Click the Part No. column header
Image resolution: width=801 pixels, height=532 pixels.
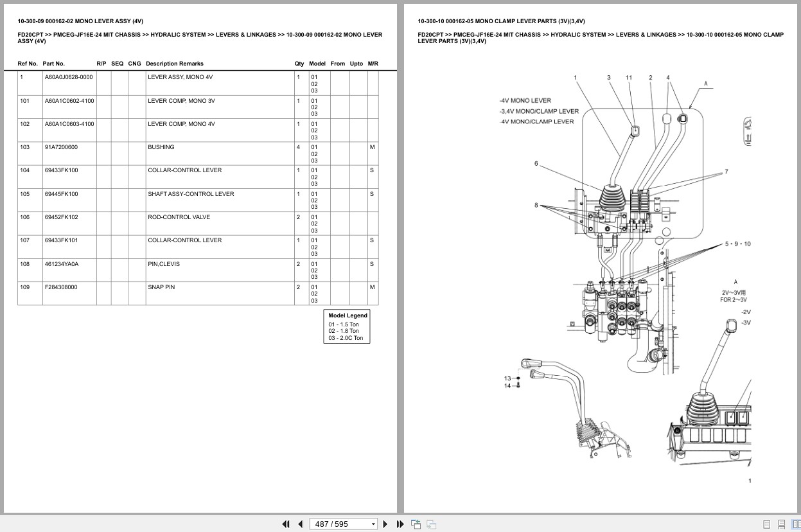54,64
